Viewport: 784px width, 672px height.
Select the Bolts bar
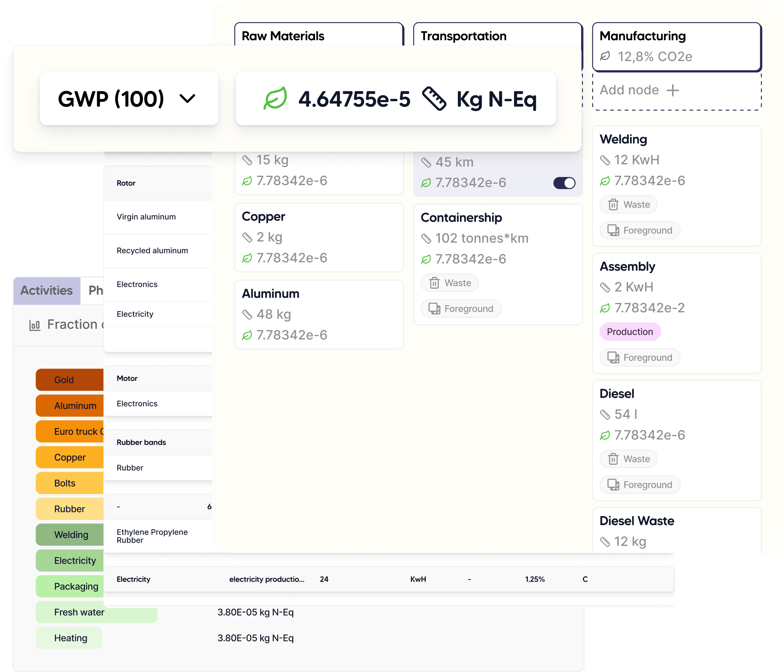70,483
